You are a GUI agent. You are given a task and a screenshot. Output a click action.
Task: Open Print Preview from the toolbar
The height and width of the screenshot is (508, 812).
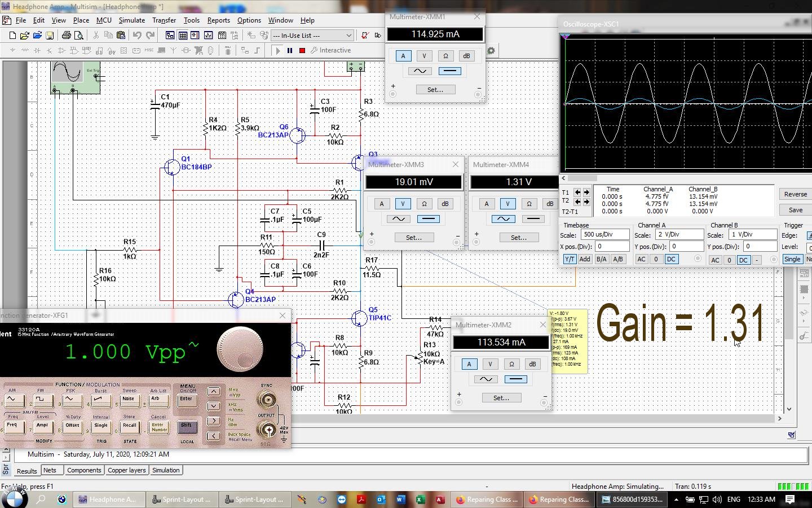(79, 35)
